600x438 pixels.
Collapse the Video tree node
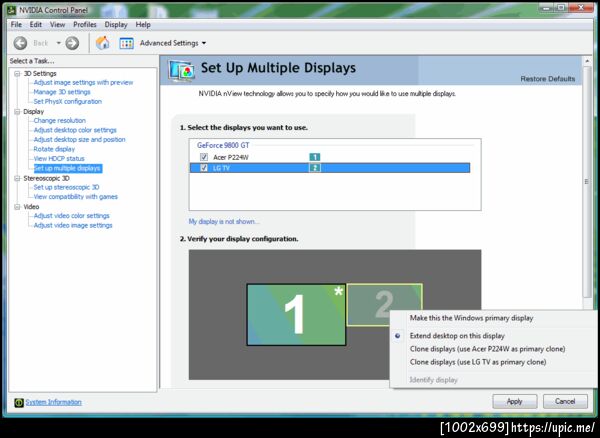pos(17,207)
